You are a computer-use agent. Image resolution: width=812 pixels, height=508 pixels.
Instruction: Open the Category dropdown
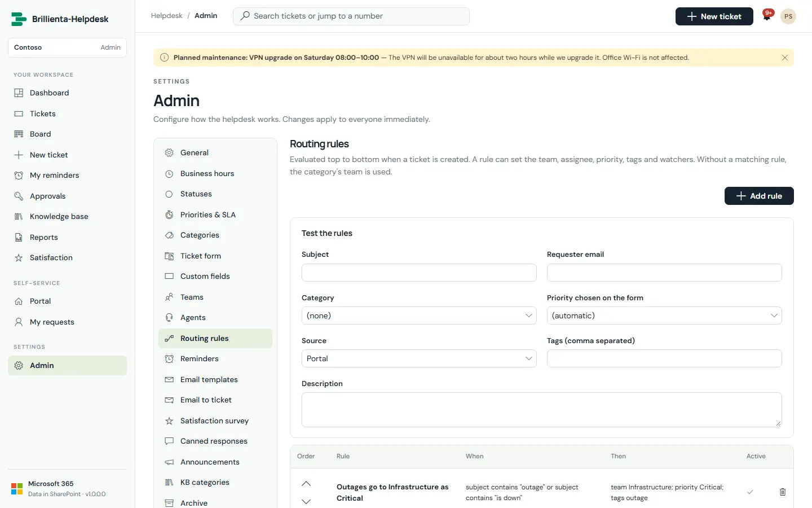coord(419,316)
